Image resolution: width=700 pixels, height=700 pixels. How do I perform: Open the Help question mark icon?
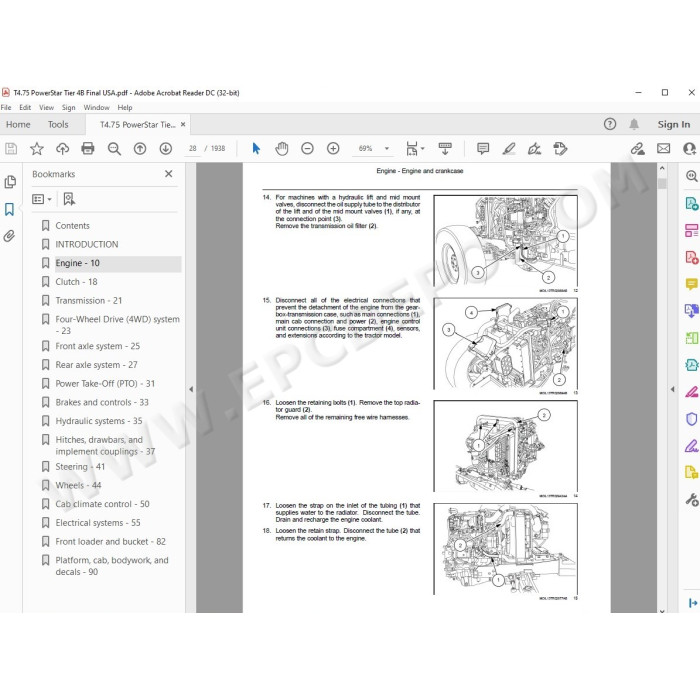610,124
